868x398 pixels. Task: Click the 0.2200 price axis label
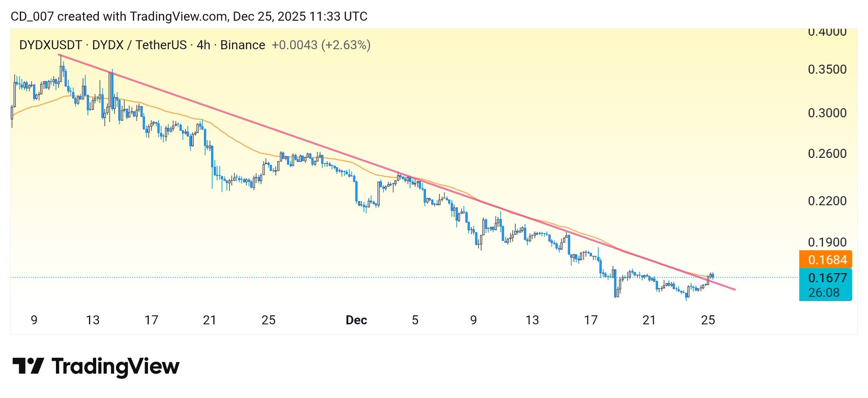point(827,201)
